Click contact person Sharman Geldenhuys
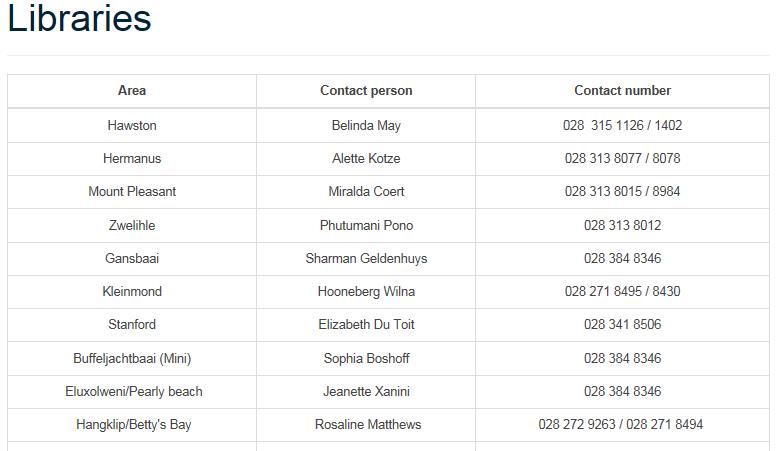This screenshot has height=451, width=778. 366,259
